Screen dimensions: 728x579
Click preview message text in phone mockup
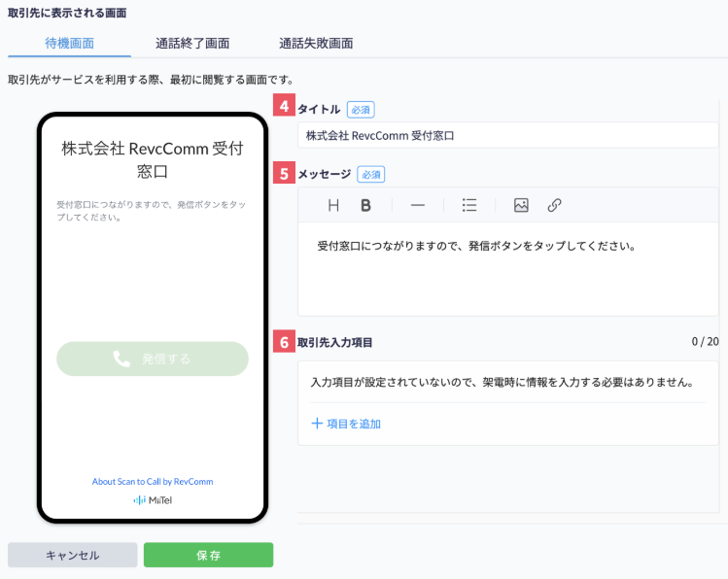coord(152,211)
